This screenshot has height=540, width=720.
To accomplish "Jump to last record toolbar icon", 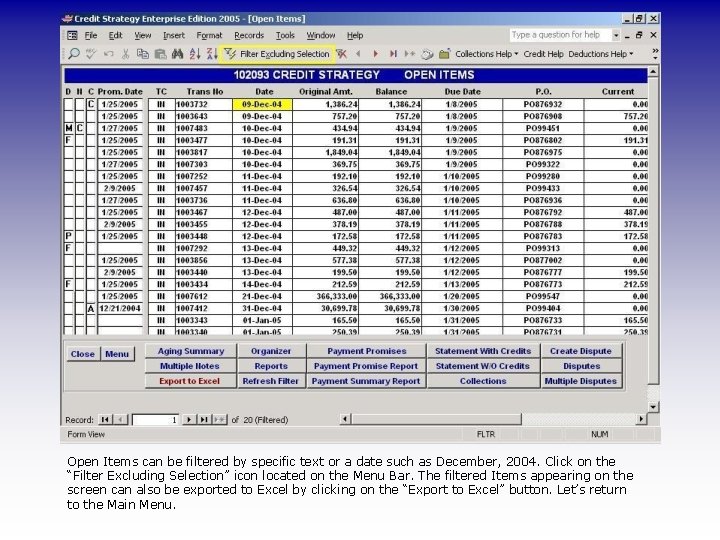I will pyautogui.click(x=393, y=54).
